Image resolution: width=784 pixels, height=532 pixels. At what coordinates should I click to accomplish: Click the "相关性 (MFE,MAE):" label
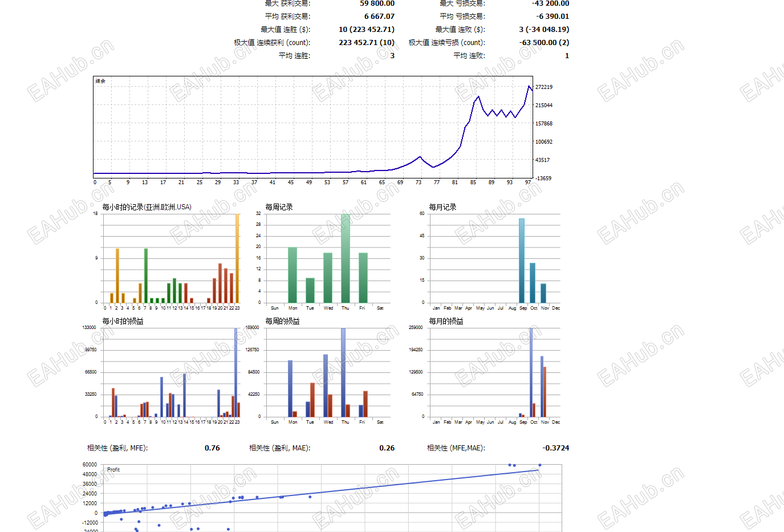tap(456, 448)
